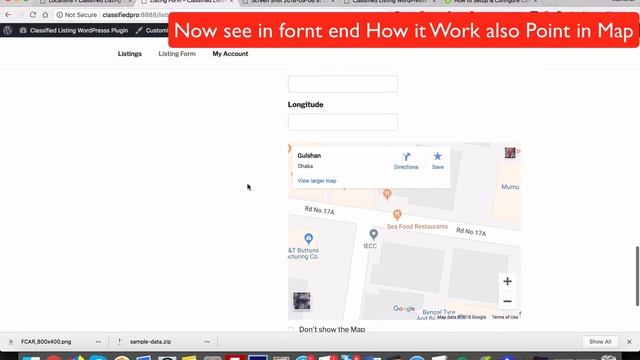The width and height of the screenshot is (640, 360).
Task: Open the Listing Form menu item
Action: pyautogui.click(x=177, y=53)
